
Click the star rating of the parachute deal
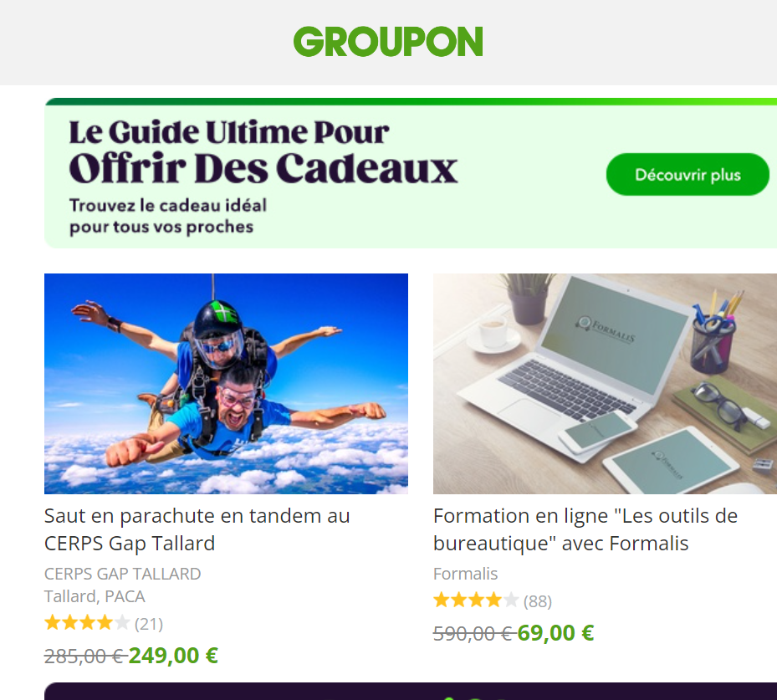point(87,623)
